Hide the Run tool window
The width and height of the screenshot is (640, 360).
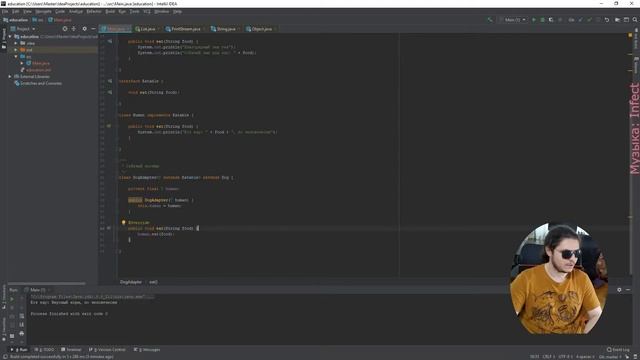(628, 290)
